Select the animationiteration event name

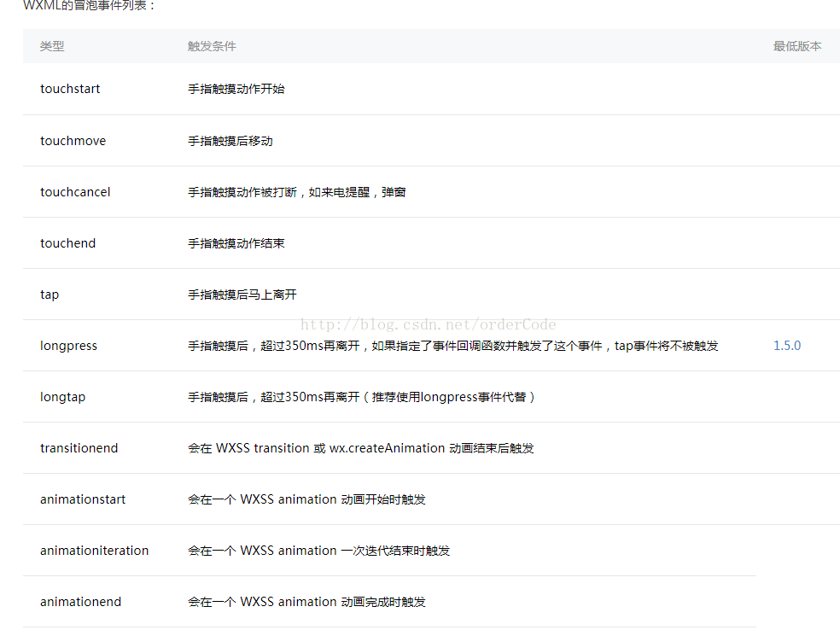pos(94,551)
